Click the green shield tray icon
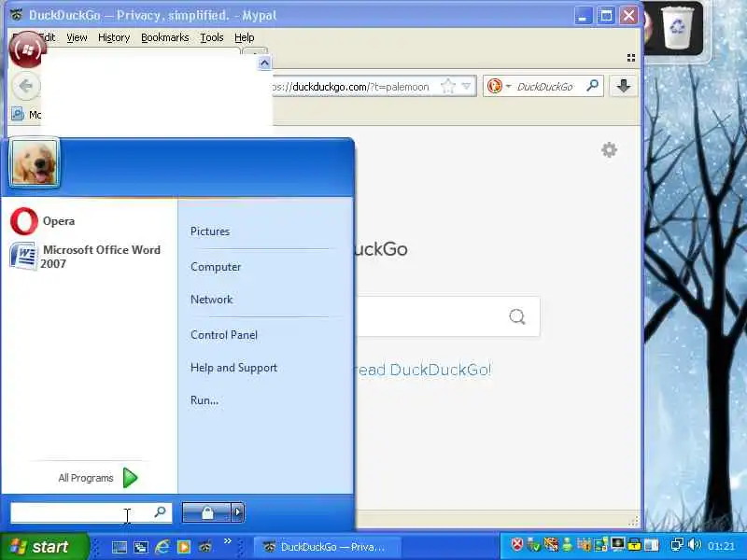747x560 pixels. coord(534,544)
